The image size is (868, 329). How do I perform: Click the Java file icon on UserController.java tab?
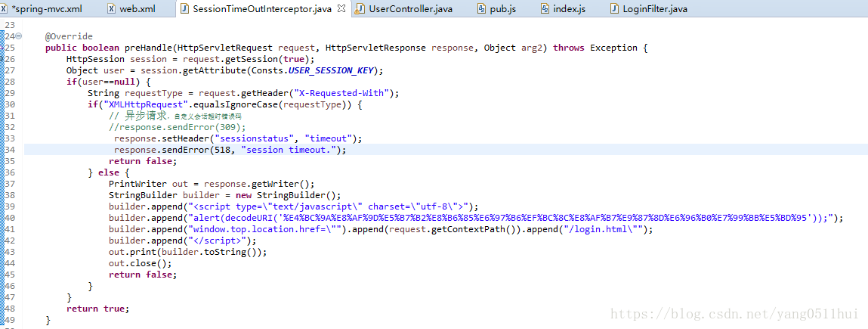pyautogui.click(x=360, y=9)
